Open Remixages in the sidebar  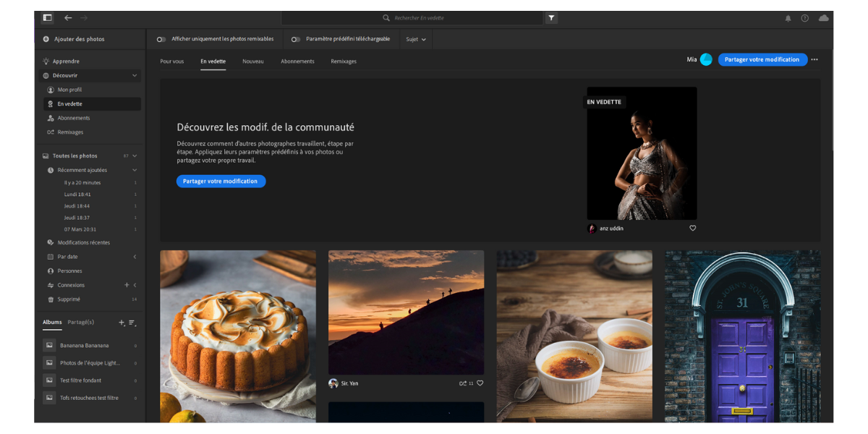tap(65, 132)
